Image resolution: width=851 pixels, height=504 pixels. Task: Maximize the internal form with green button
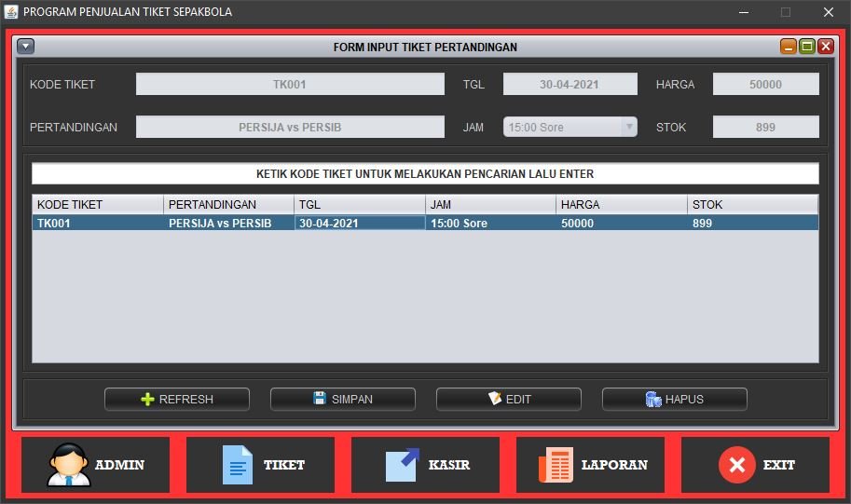pos(807,47)
